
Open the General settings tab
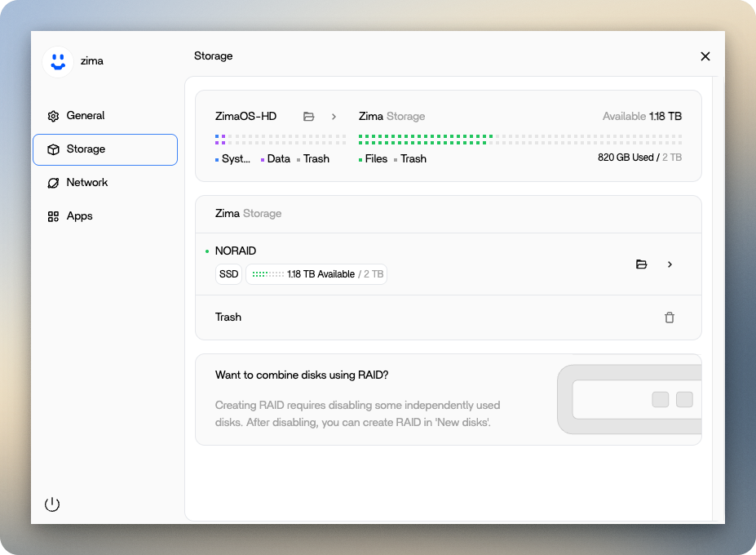(86, 116)
